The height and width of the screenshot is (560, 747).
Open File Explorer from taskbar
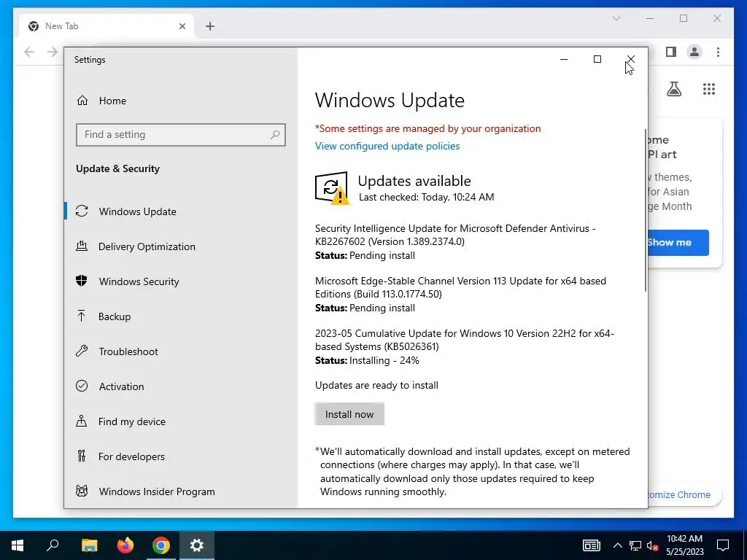89,545
